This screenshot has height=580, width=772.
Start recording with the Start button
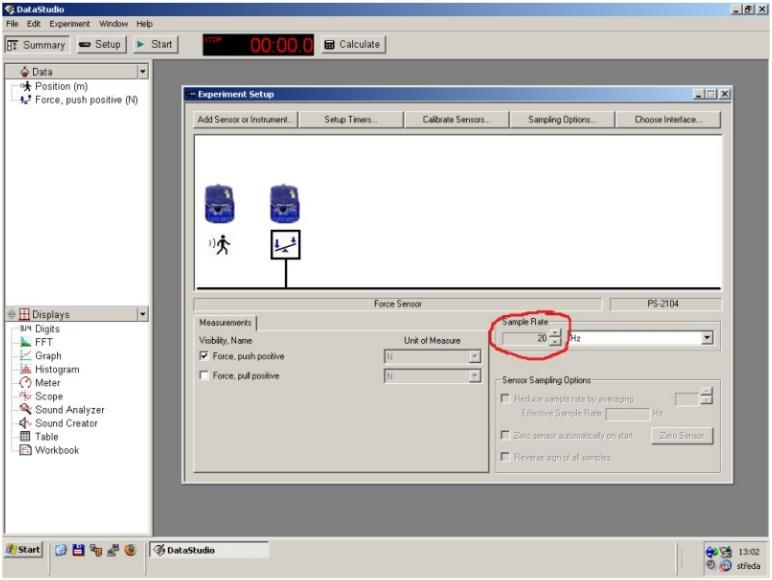coord(155,44)
